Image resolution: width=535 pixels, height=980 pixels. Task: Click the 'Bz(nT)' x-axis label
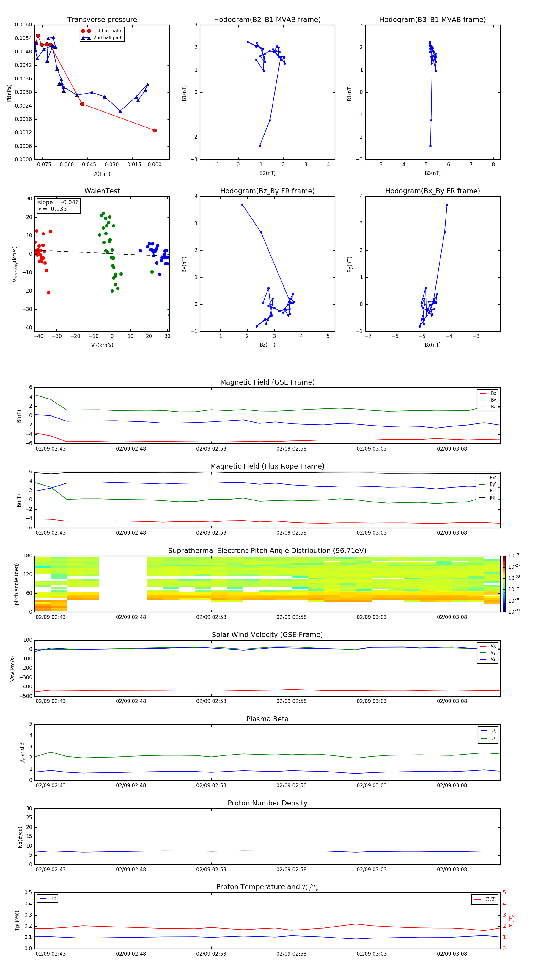[x=267, y=345]
